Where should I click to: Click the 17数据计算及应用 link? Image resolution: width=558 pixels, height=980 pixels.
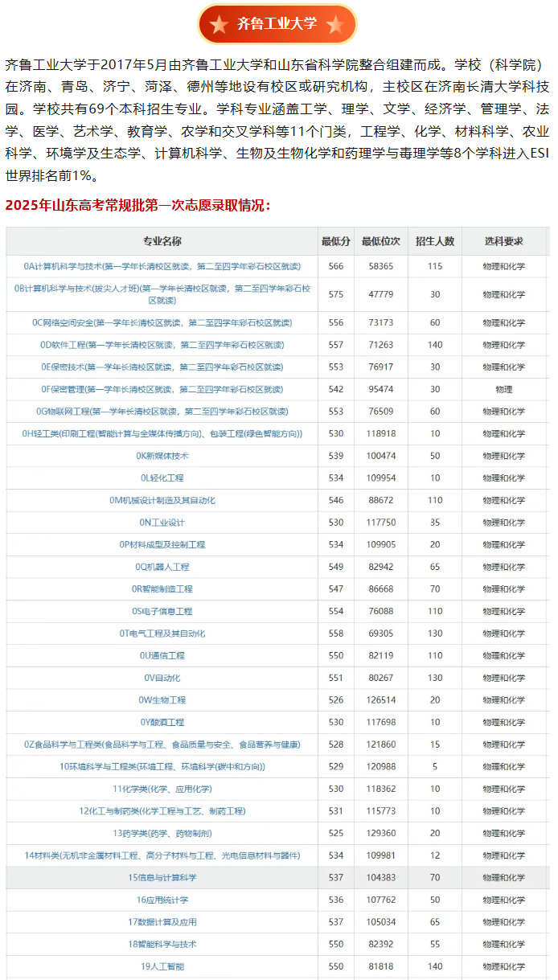coord(162,922)
